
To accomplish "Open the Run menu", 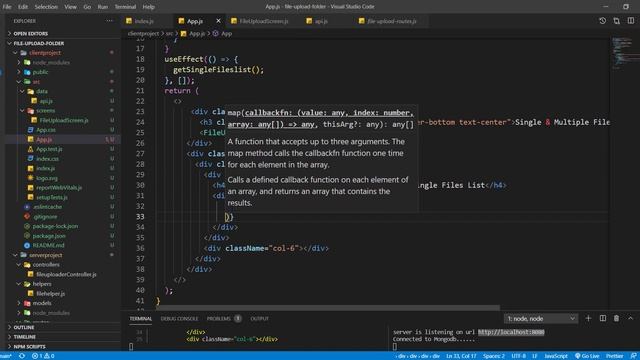I will pos(103,7).
